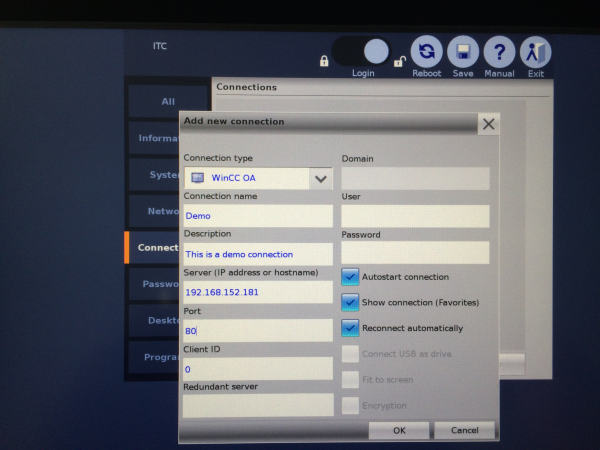Click the Password input field
The width and height of the screenshot is (600, 450).
point(415,253)
